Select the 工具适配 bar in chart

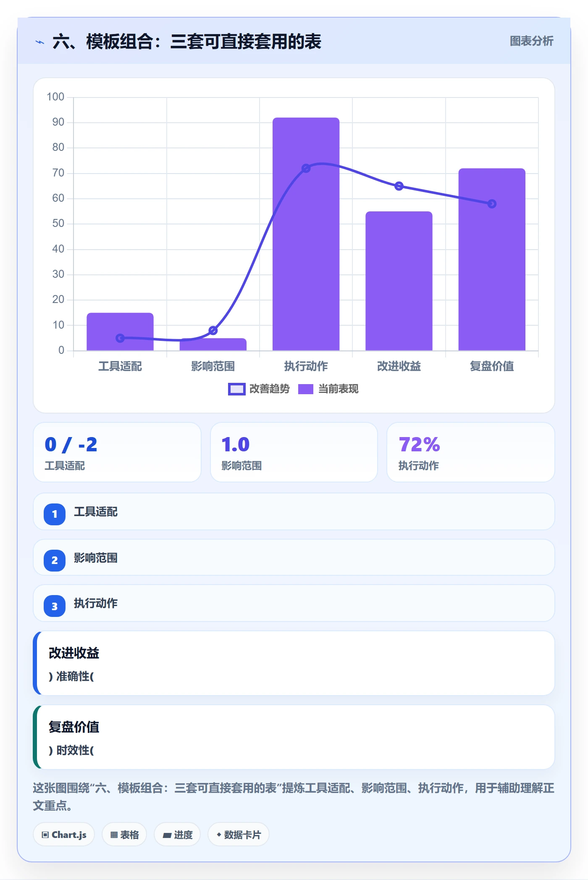[120, 332]
